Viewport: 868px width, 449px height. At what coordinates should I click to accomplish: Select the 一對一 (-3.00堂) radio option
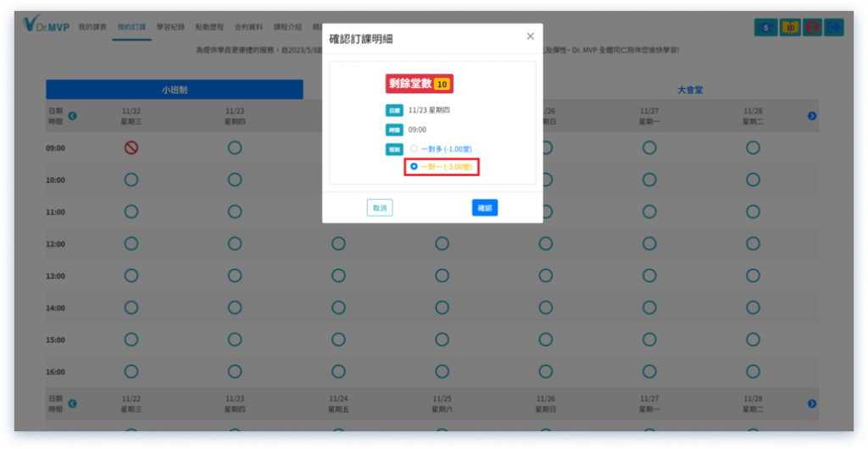(414, 167)
